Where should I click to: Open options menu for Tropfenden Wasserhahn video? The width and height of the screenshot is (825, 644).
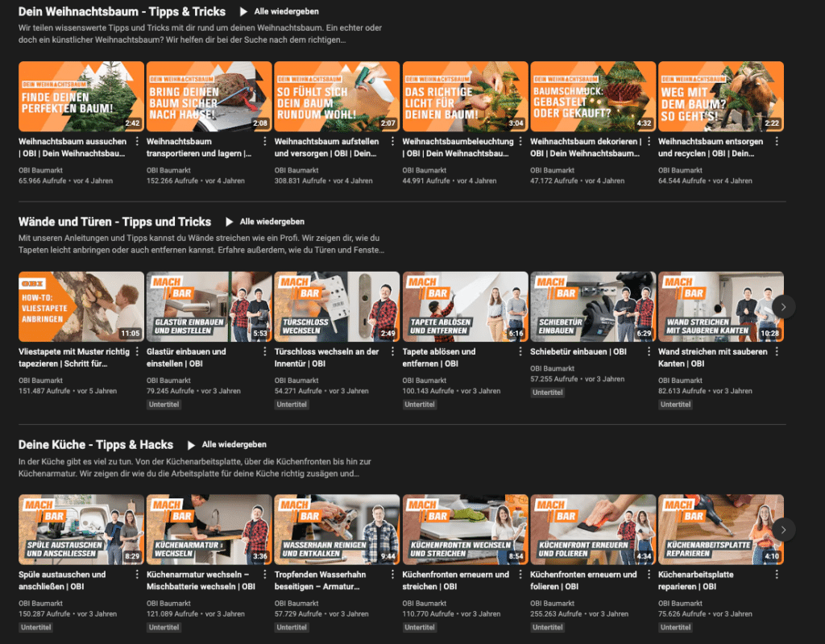pos(392,574)
